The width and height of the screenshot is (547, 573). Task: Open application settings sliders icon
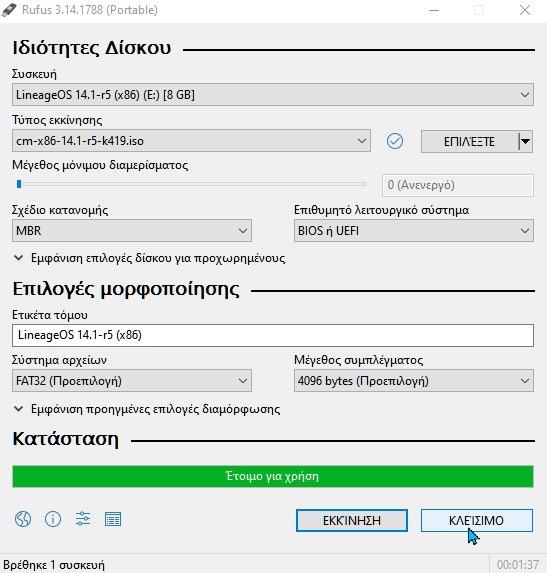pos(83,519)
